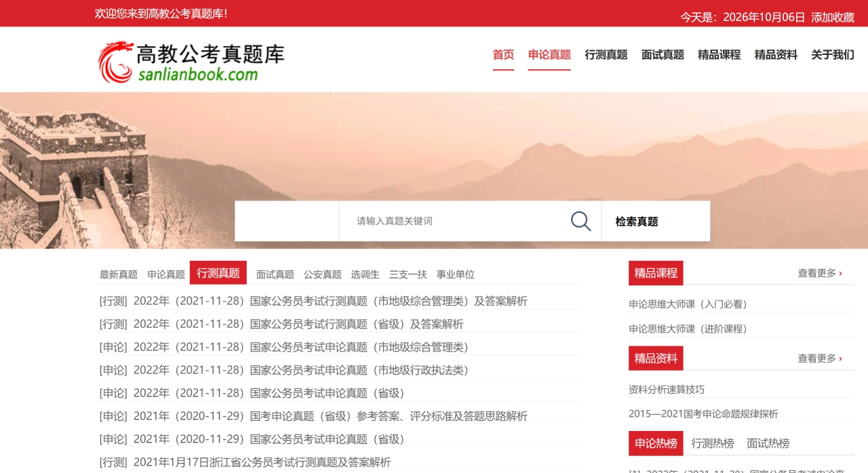The image size is (868, 473).
Task: Switch to the 事业单位 tab
Action: (x=456, y=274)
